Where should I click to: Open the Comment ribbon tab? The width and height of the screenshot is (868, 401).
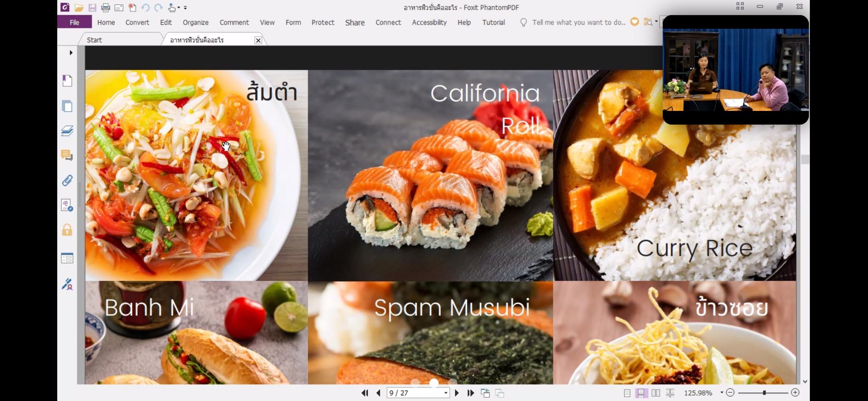[x=234, y=22]
